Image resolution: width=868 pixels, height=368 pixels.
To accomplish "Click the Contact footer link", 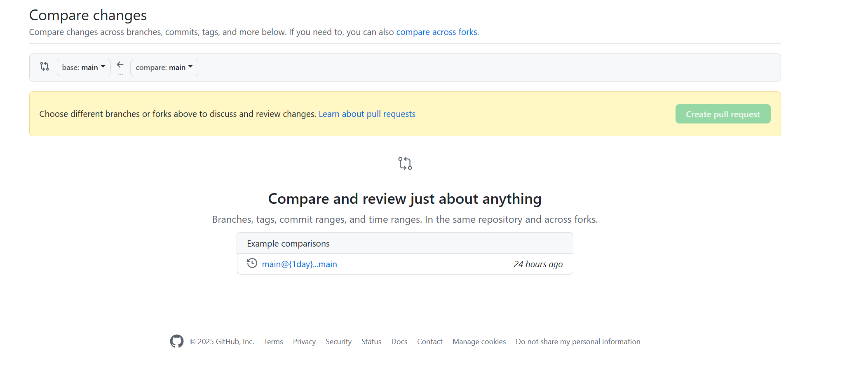I will (429, 342).
